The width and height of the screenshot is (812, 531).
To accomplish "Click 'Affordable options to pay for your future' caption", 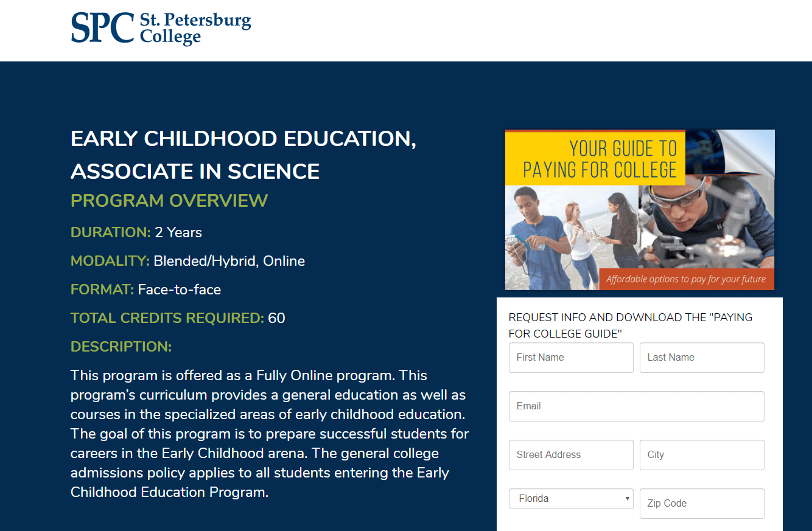I will point(686,279).
